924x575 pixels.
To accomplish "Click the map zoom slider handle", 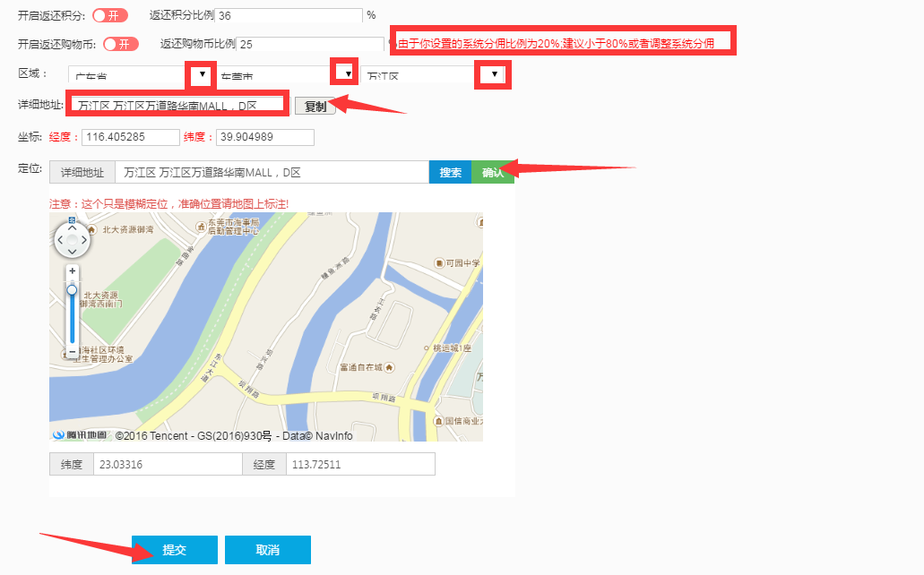I will pos(72,290).
